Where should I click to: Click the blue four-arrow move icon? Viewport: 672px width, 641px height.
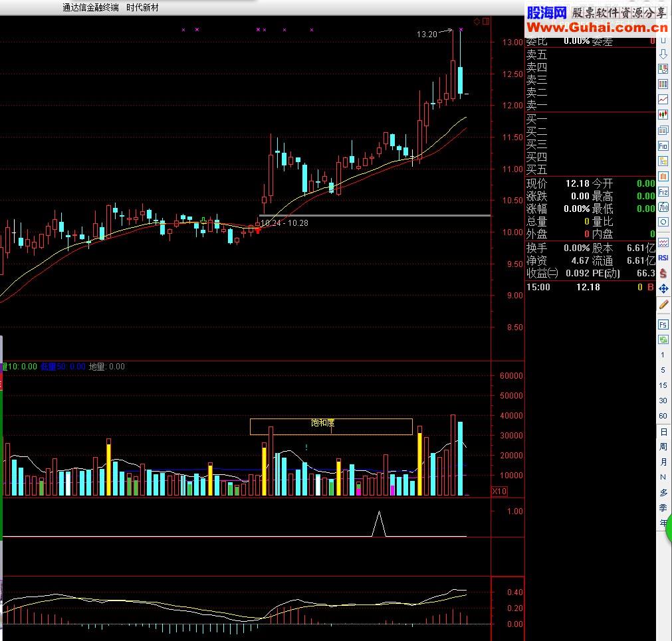663,288
